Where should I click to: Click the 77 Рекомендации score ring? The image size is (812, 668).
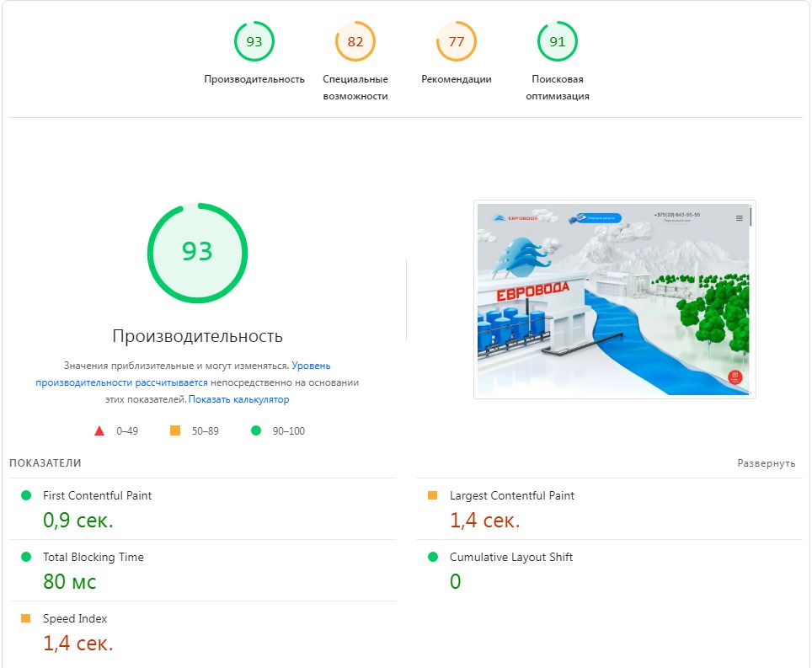[455, 40]
